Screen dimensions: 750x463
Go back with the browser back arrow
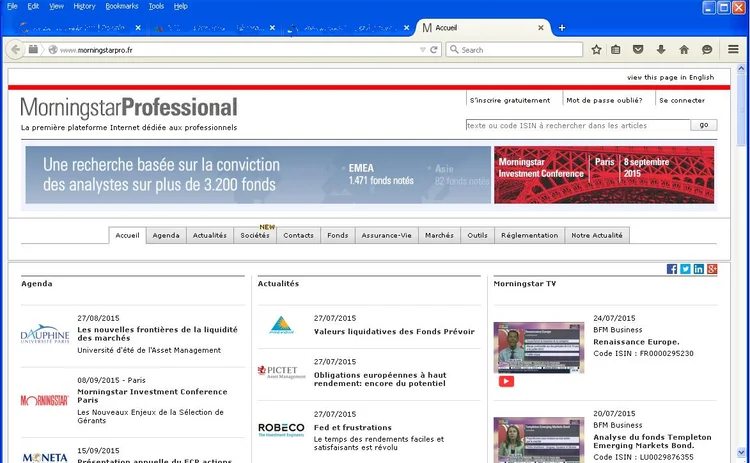click(x=15, y=49)
